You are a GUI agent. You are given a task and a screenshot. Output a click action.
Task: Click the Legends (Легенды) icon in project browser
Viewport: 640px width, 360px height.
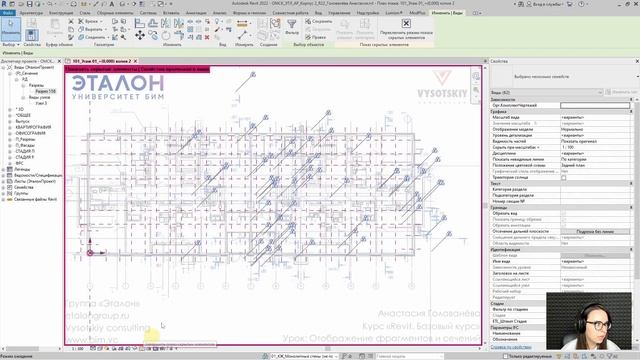click(10, 169)
